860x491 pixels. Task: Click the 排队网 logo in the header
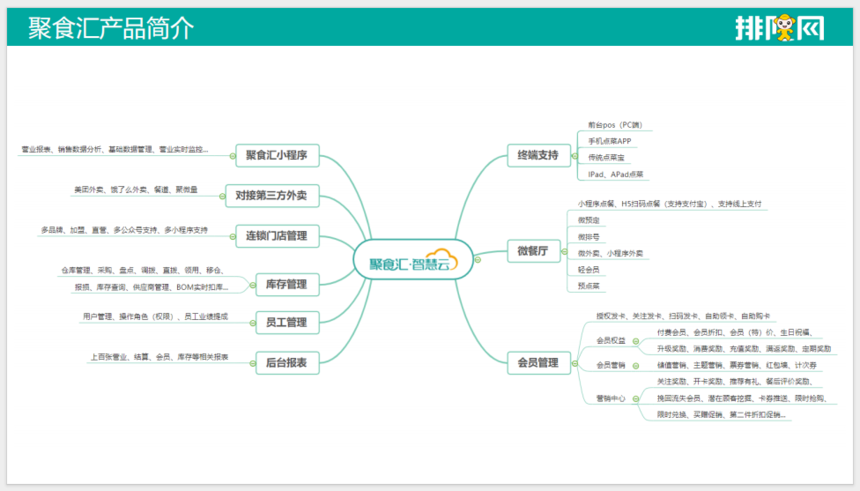(779, 27)
